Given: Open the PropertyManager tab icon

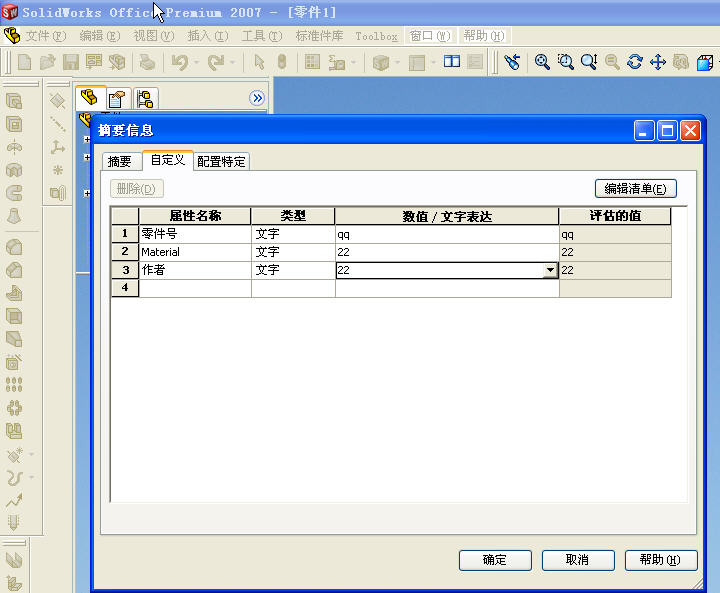Looking at the screenshot, I should coord(117,98).
